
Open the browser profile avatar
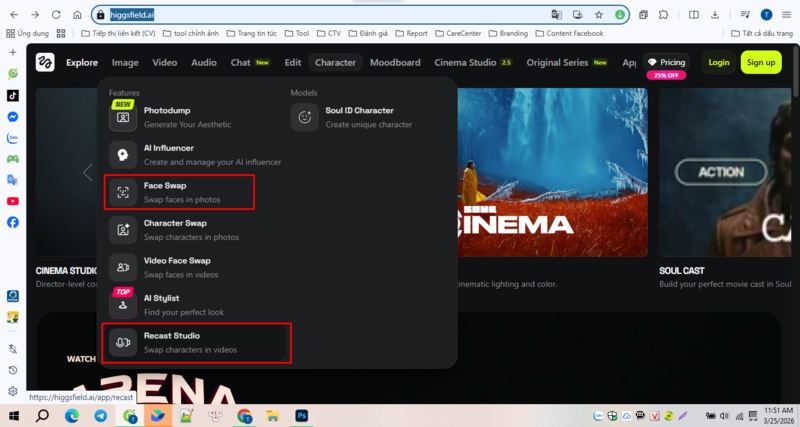tap(766, 15)
